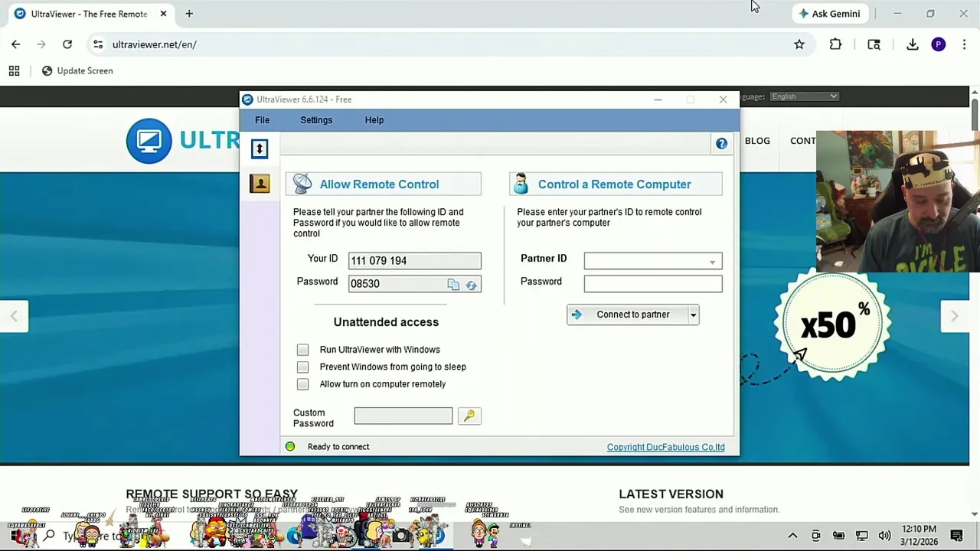Go back using the browser back arrow
980x551 pixels.
(15, 44)
